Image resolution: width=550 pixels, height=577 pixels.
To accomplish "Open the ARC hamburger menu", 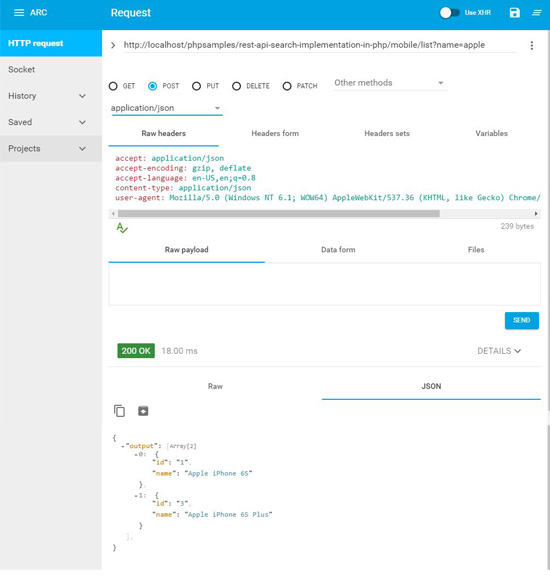I will [x=19, y=13].
